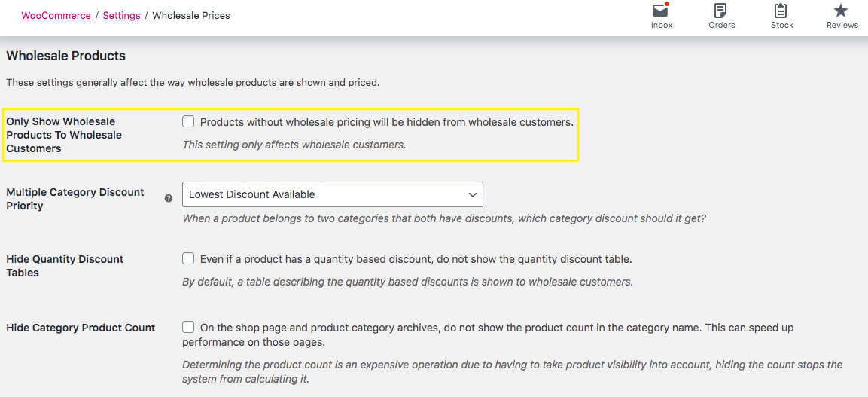Click the Only Show Wholesale Products setting label
868x397 pixels.
pos(63,135)
